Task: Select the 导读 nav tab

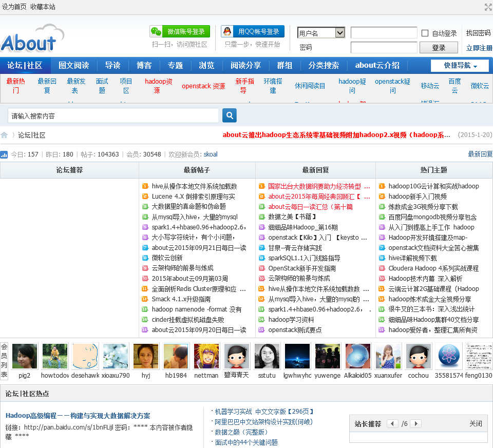Action: (112, 65)
